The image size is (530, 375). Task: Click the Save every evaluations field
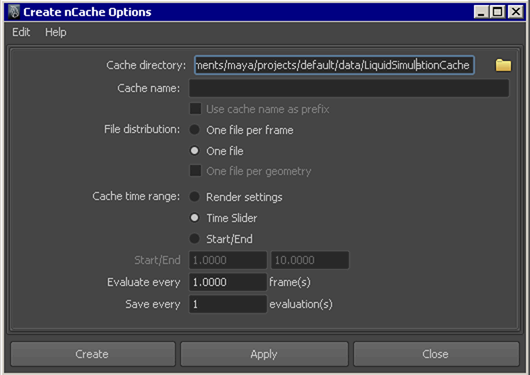coord(228,304)
